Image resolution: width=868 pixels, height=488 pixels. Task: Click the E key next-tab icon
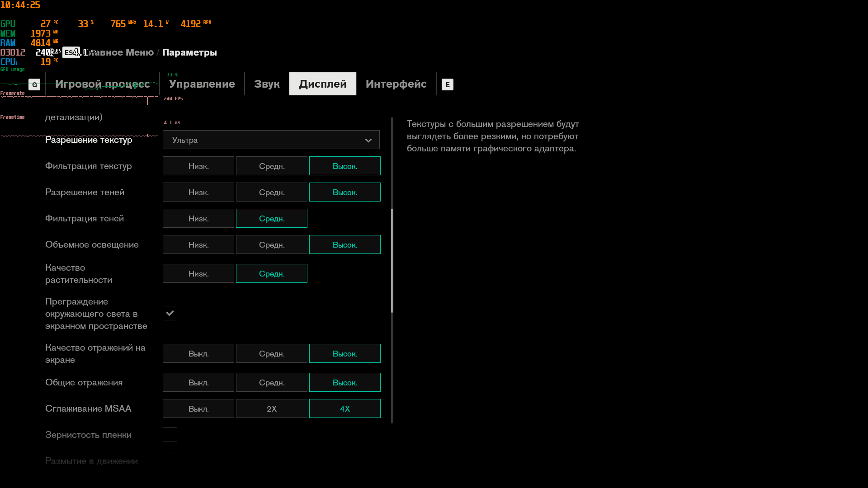(447, 84)
